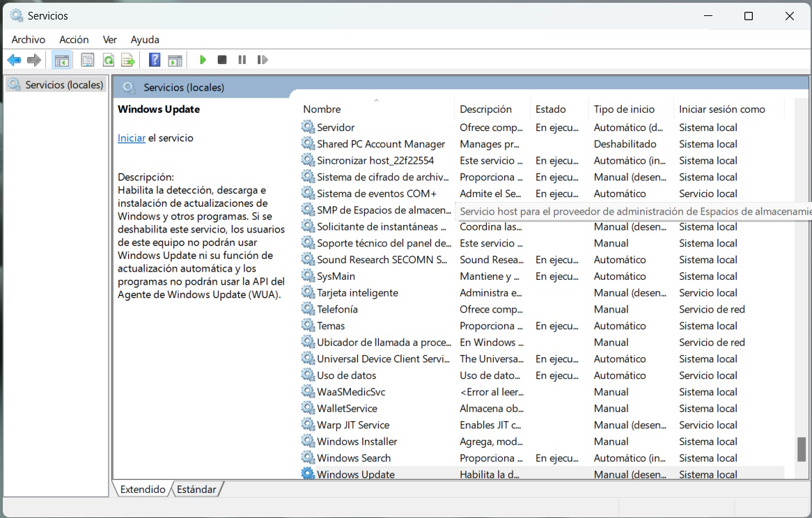Screen dimensions: 812x518
Task: Select the SMP de Espacios de almacen... service
Action: 384,210
